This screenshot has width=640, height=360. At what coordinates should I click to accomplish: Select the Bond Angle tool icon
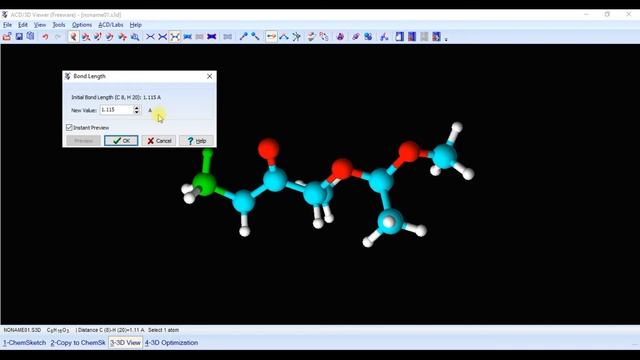click(x=284, y=37)
